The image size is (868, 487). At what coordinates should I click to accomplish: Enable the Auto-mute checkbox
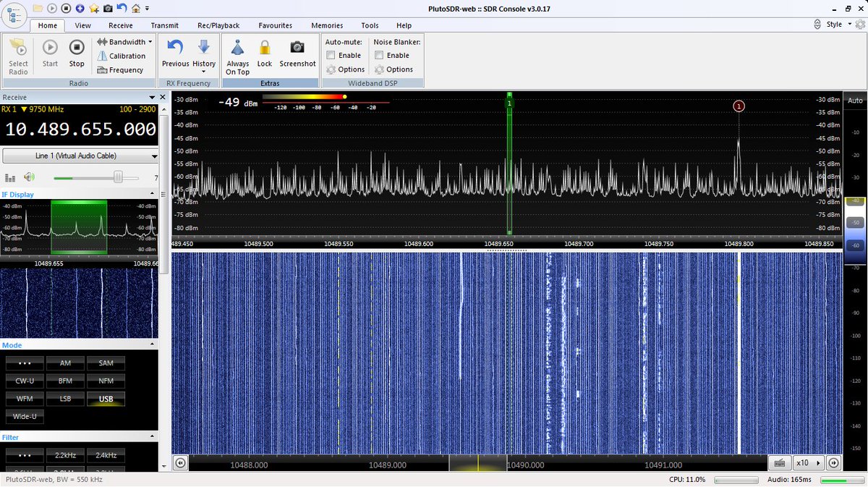tap(331, 55)
